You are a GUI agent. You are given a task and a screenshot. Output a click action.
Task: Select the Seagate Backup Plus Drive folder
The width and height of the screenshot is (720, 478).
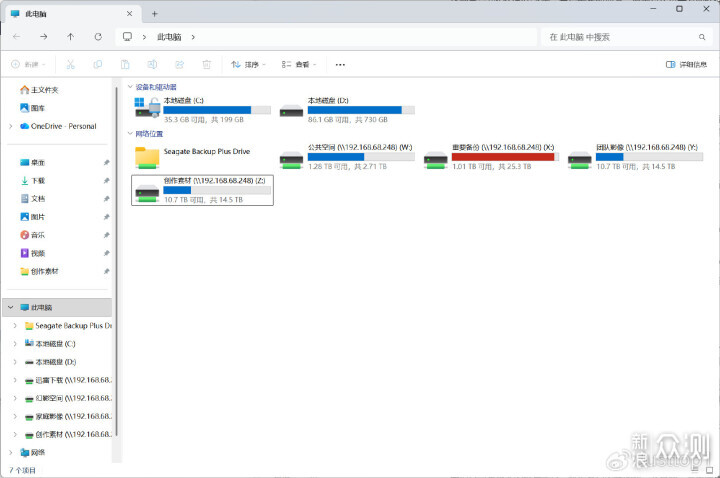tap(202, 157)
